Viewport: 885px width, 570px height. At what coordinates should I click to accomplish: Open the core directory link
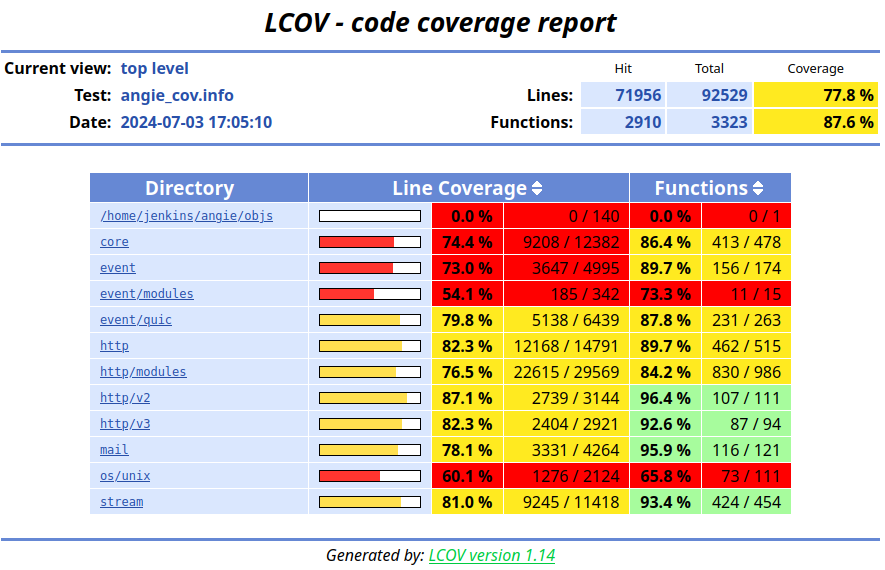coord(114,242)
